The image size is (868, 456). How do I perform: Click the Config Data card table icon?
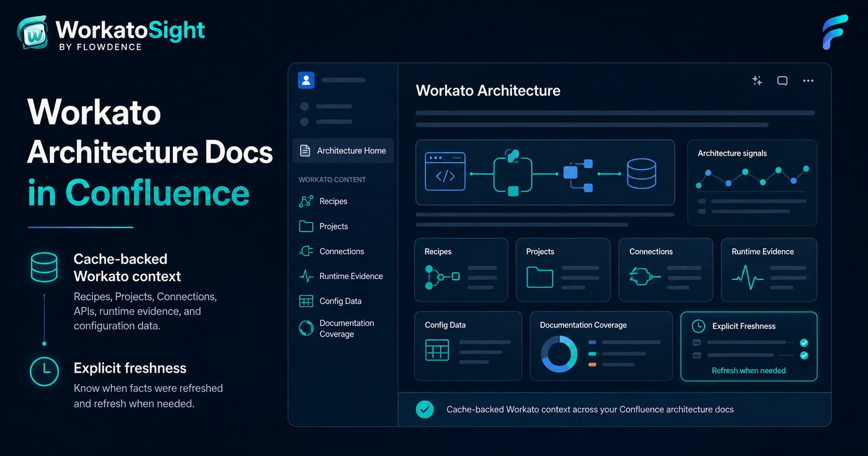click(x=437, y=350)
